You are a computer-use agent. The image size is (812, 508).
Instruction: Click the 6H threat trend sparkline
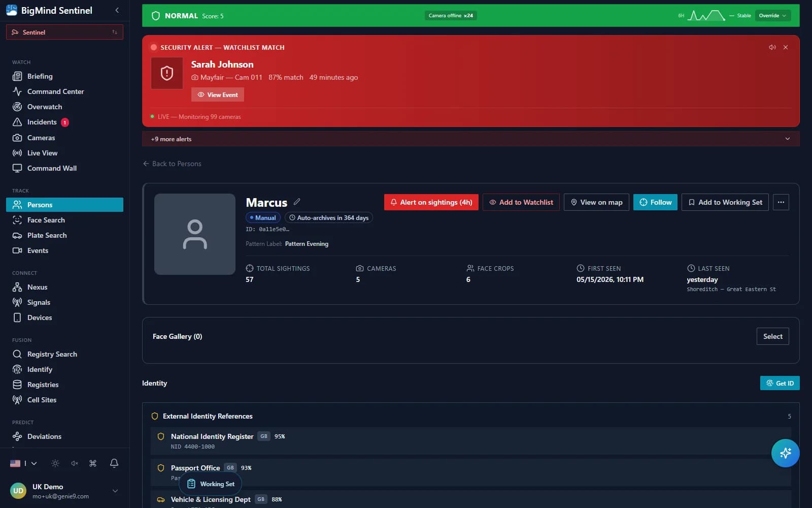point(706,16)
